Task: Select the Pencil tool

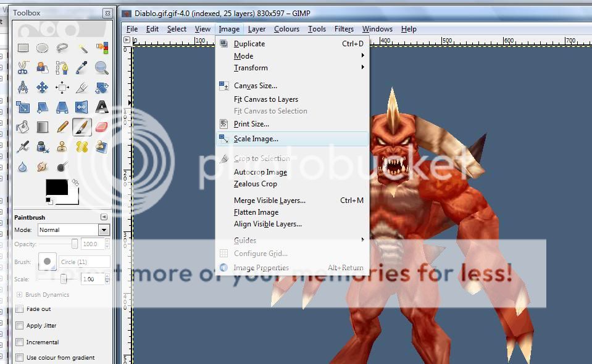Action: click(62, 126)
